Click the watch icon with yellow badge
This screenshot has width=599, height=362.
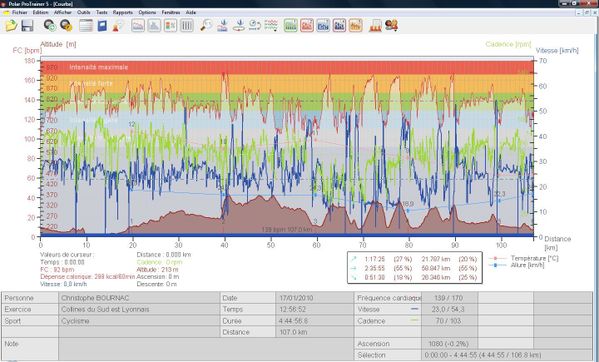coord(66,26)
